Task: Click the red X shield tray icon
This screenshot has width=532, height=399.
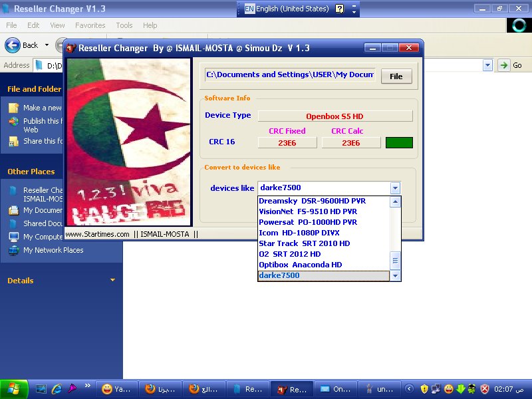Action: (485, 389)
